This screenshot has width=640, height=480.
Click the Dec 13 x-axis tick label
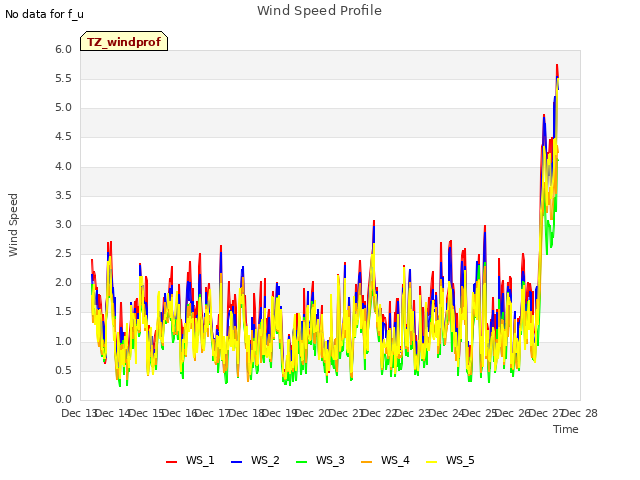[78, 413]
